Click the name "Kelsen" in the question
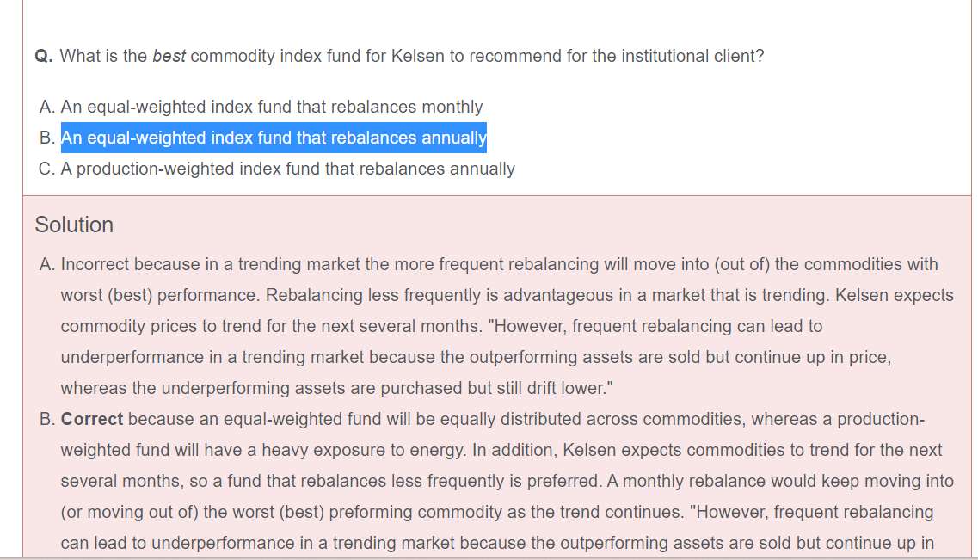Image resolution: width=978 pixels, height=560 pixels. click(x=418, y=57)
